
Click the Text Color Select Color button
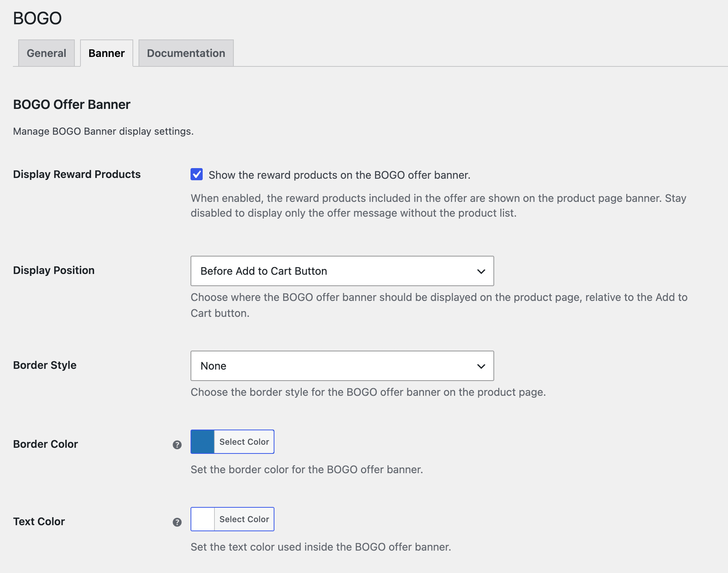[244, 519]
